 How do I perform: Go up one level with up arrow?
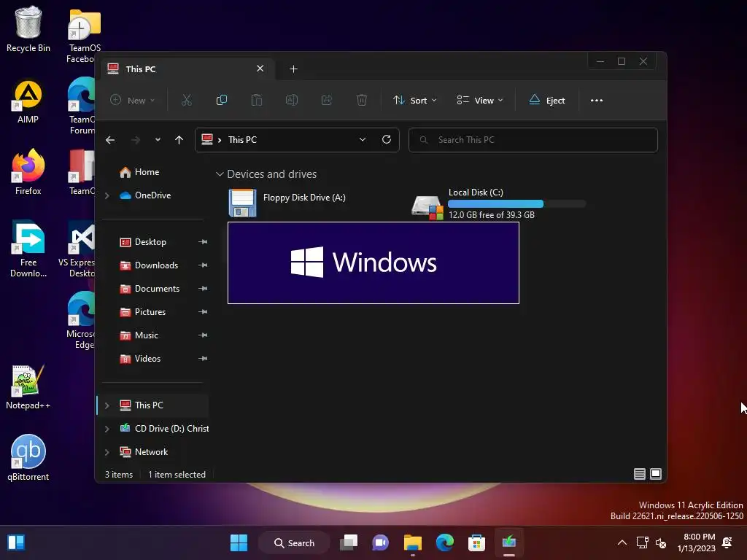179,140
